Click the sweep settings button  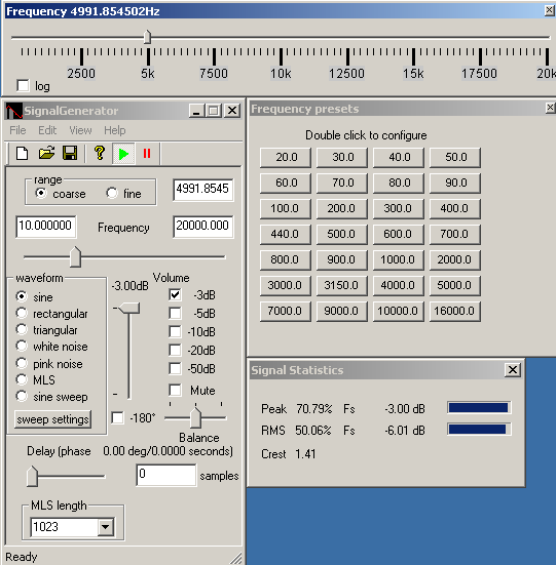coord(53,419)
